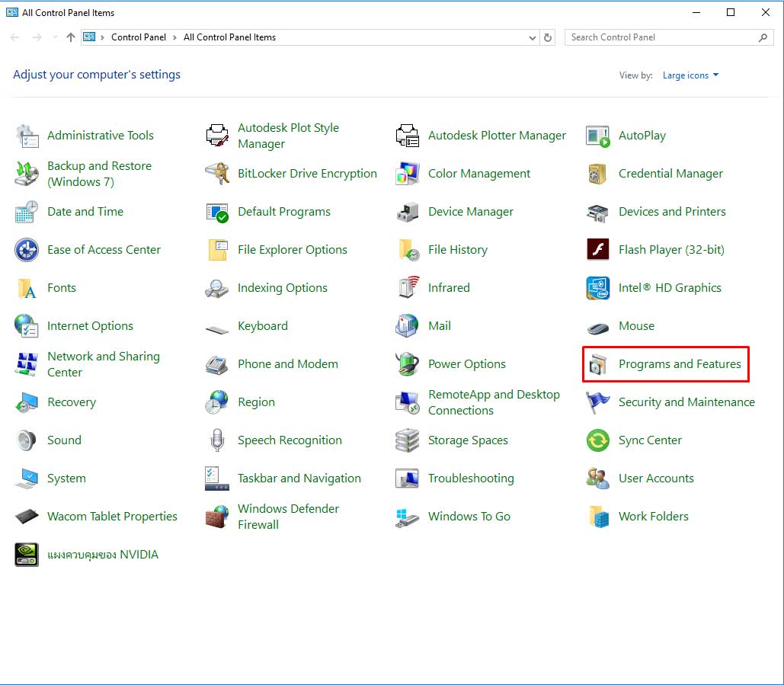Select Control Panel in the breadcrumb path

138,37
